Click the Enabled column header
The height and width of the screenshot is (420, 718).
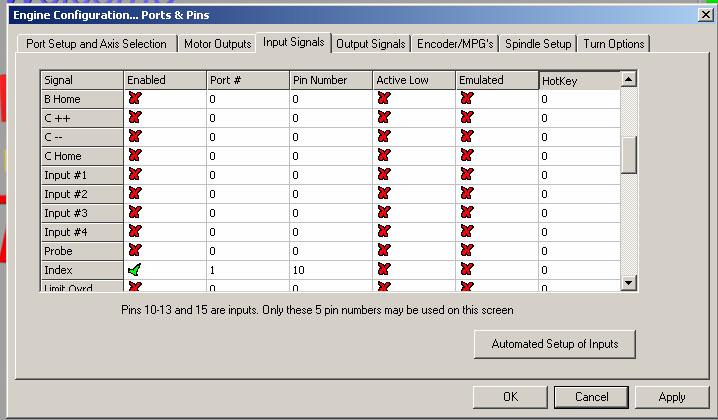coord(165,80)
